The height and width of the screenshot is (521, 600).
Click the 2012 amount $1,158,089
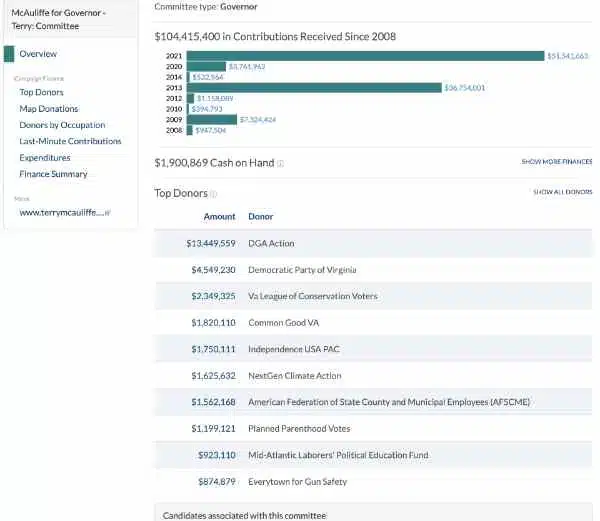215,98
